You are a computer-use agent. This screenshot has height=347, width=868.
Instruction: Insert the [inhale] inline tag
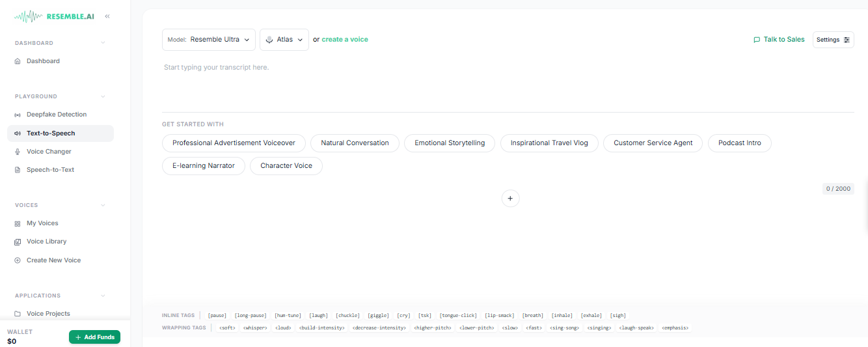[562, 316]
